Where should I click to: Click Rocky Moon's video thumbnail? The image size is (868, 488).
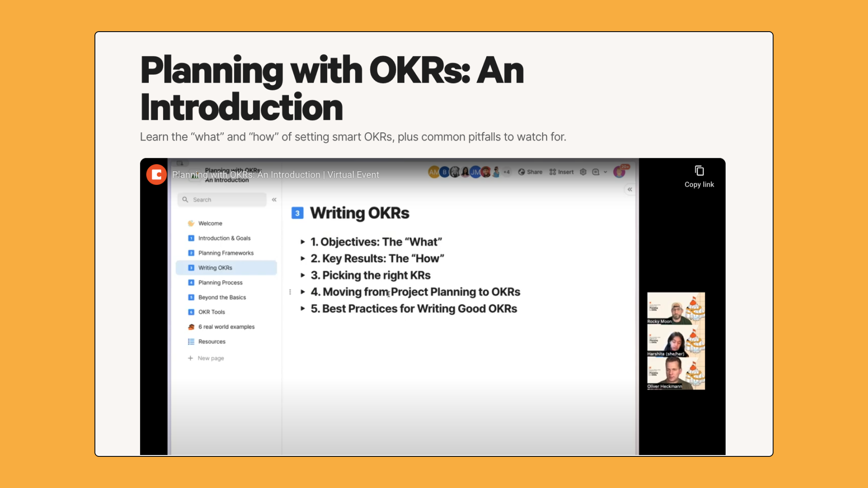[x=676, y=309]
